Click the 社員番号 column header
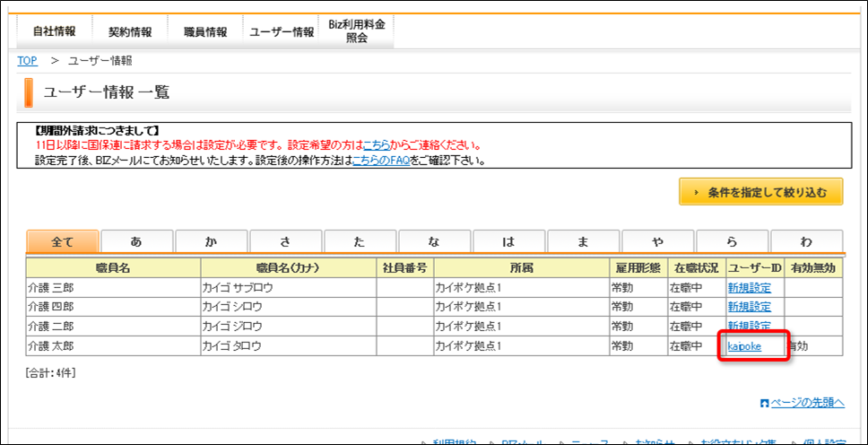This screenshot has height=445, width=868. pos(405,268)
